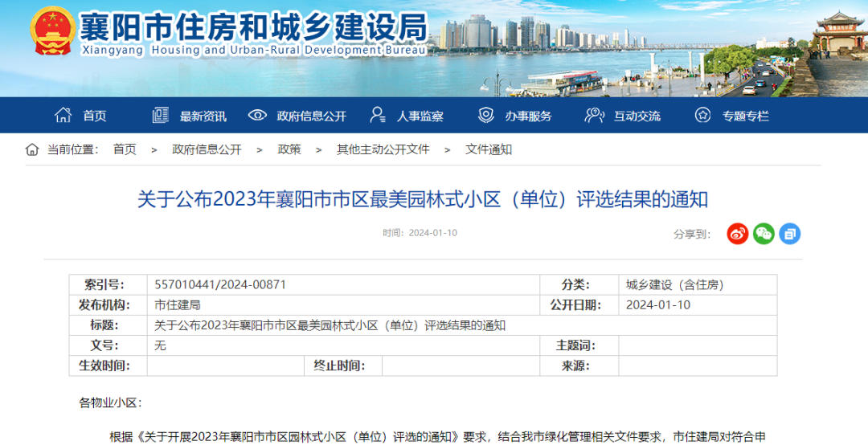Go to 首页 breadcrumb link
This screenshot has height=445, width=868.
[x=125, y=149]
